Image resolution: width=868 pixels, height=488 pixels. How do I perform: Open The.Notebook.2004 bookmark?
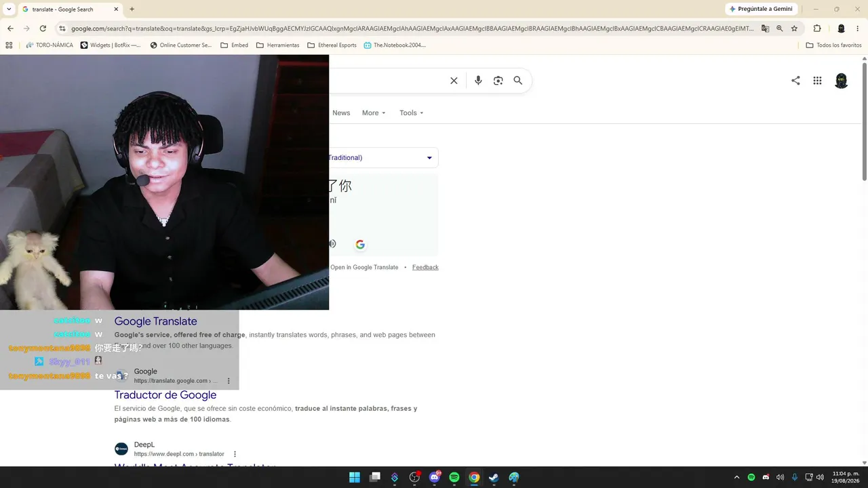coord(395,45)
